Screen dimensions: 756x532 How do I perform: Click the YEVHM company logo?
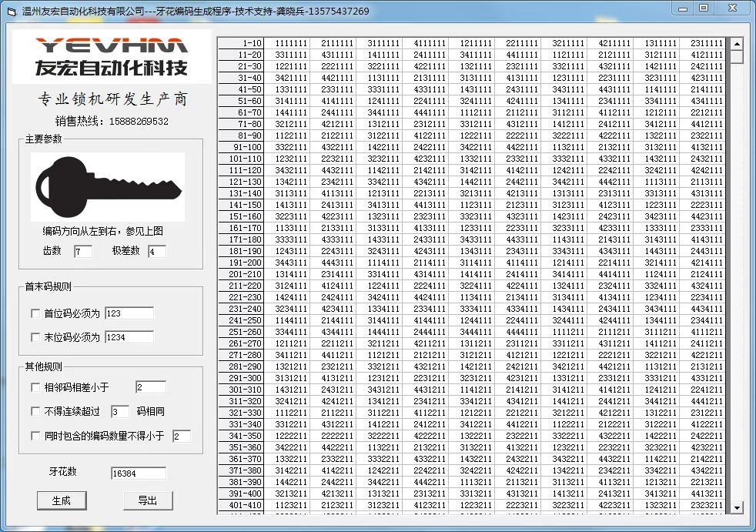click(x=112, y=56)
